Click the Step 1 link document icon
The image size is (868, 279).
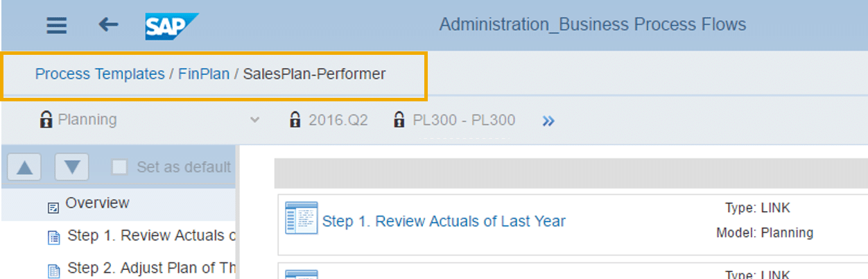coord(302,218)
